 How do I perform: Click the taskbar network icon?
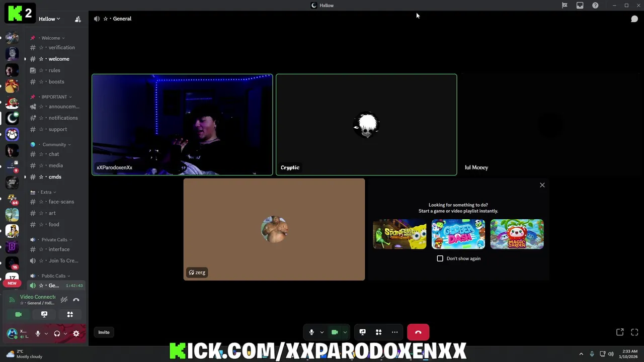coord(602,354)
